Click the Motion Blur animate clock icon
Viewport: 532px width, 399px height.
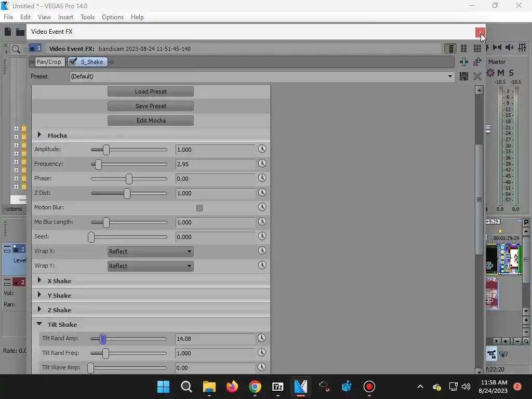262,207
